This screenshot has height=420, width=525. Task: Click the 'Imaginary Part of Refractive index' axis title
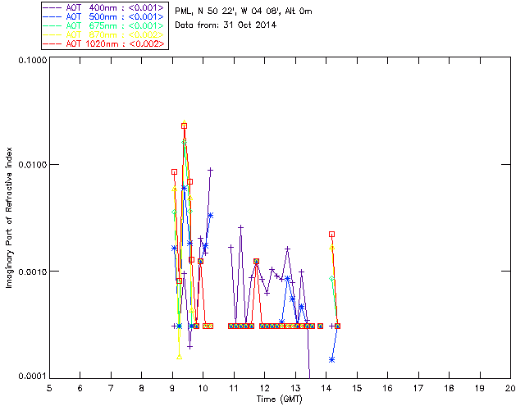pyautogui.click(x=9, y=217)
